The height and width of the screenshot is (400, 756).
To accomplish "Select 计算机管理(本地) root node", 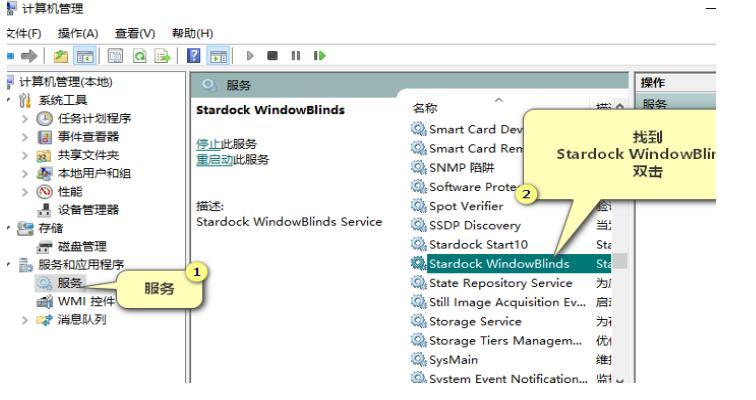I will point(66,82).
